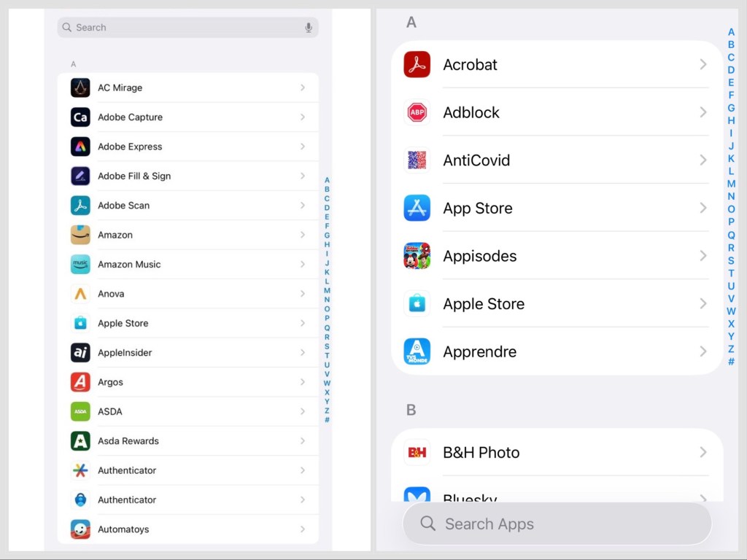Viewport: 747px width, 560px height.
Task: Select Anova from the app list
Action: (111, 294)
